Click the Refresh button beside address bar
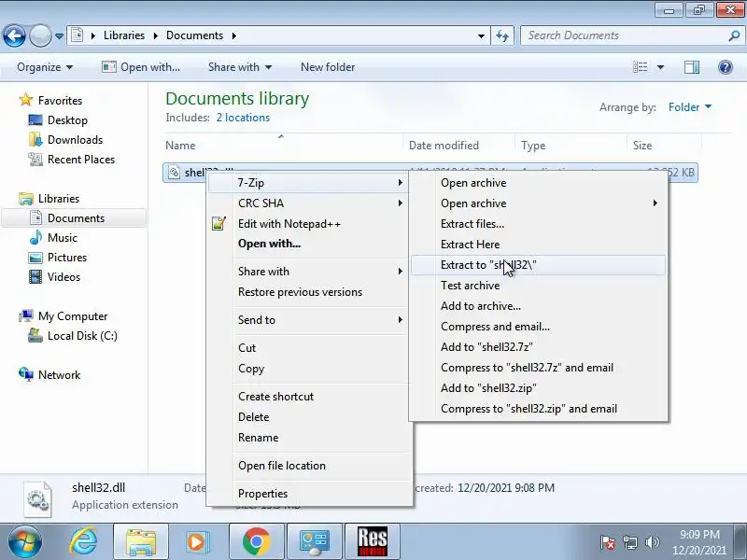Screen dimensions: 747x560 click(502, 35)
